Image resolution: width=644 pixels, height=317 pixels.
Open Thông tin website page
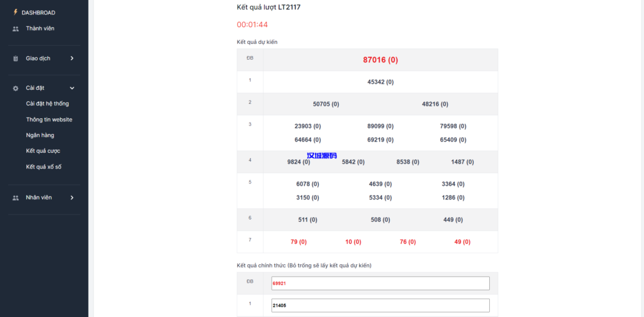(49, 120)
